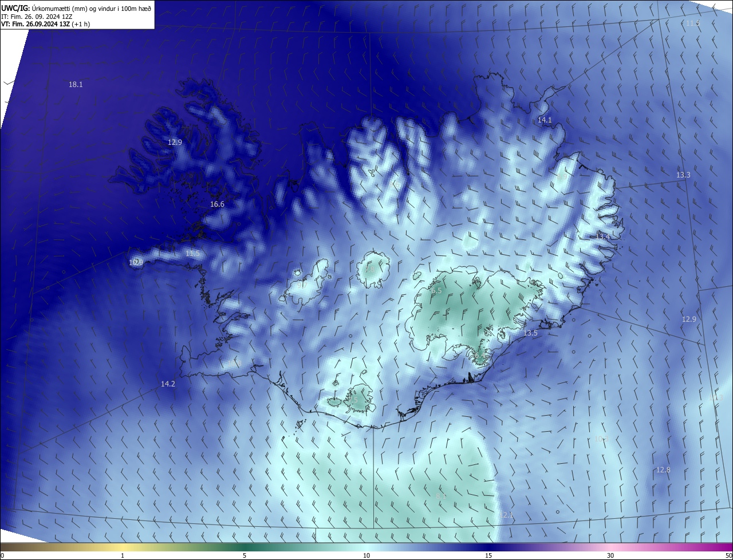Viewport: 733px width, 560px height.
Task: Click the '10' tick on the color scale
Action: click(x=366, y=555)
